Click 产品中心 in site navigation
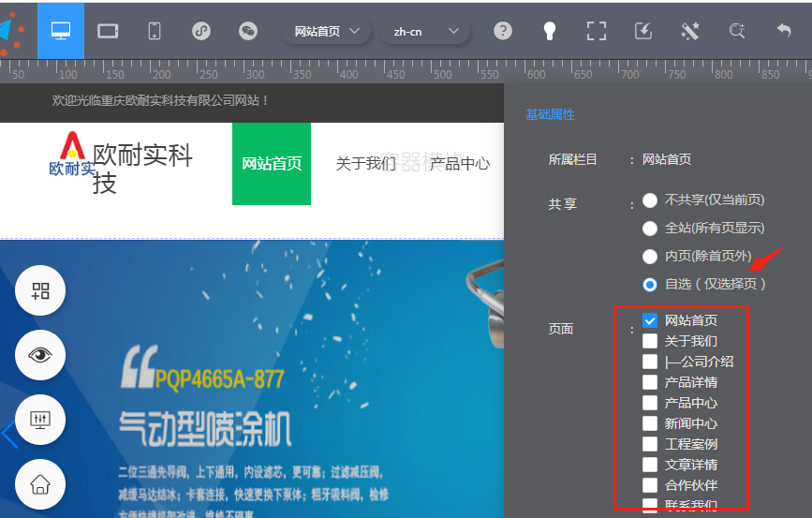 coord(460,164)
